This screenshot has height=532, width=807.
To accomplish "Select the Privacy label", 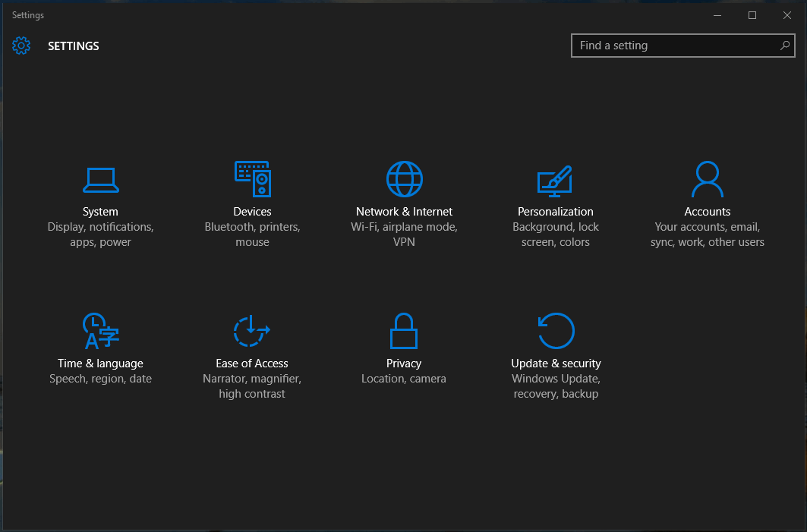I will pyautogui.click(x=404, y=364).
